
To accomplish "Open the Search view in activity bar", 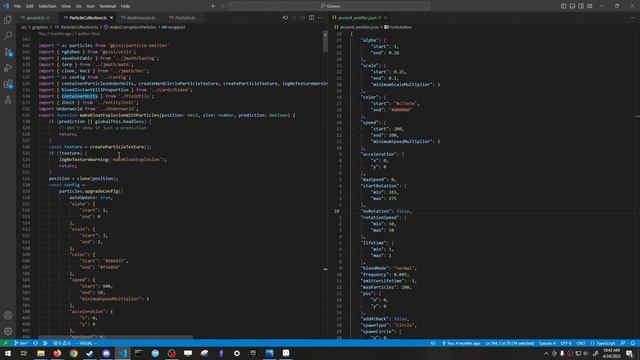I will click(x=8, y=36).
